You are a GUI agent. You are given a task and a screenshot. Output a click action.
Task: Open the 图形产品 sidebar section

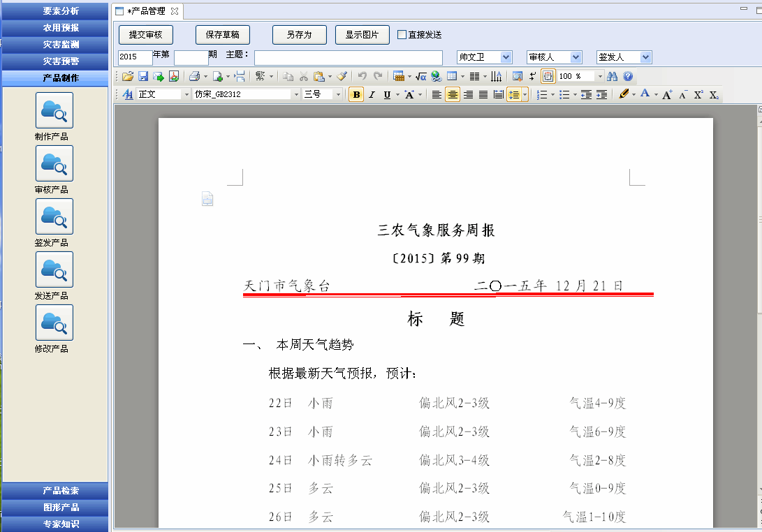click(55, 508)
